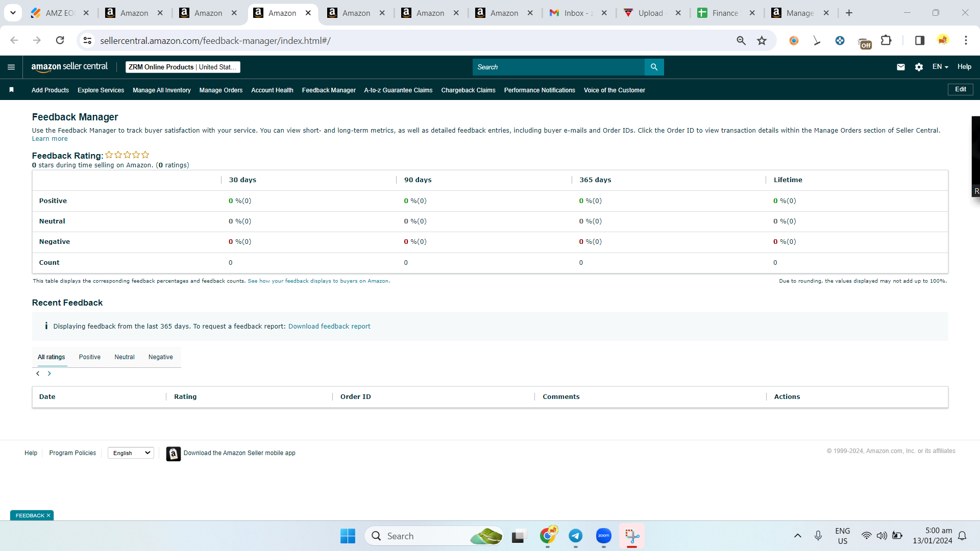980x551 pixels.
Task: Switch to the Negative ratings tab
Action: (x=161, y=357)
